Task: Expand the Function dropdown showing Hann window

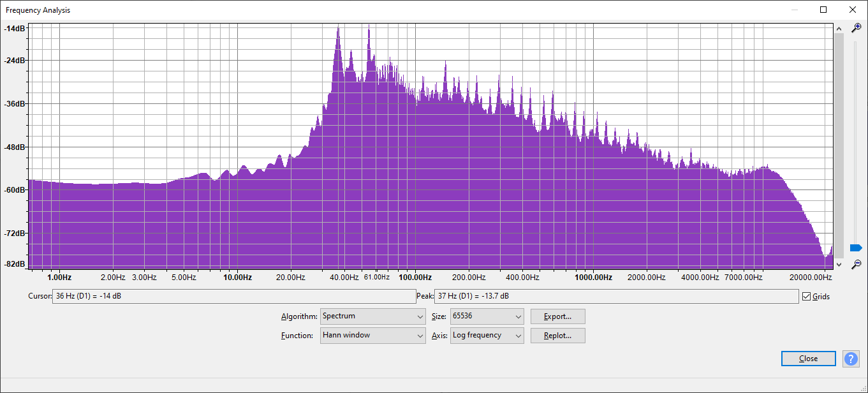Action: pos(372,336)
